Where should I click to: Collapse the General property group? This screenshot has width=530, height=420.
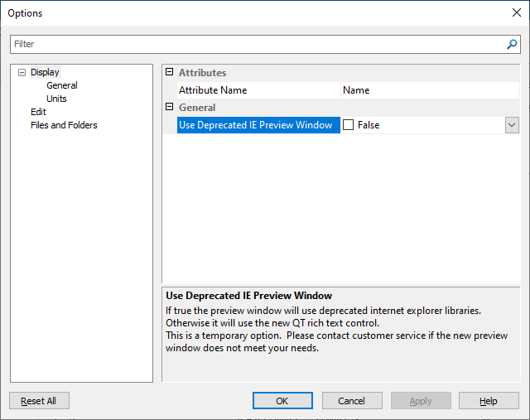pyautogui.click(x=170, y=107)
